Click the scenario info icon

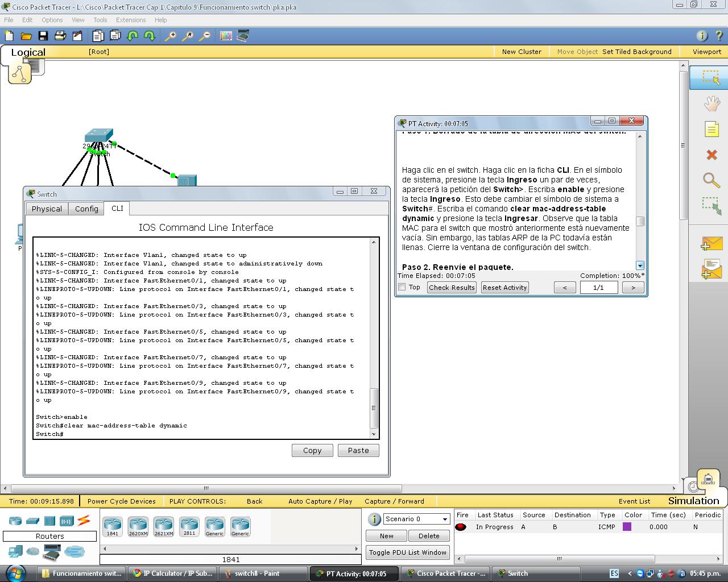[374, 519]
